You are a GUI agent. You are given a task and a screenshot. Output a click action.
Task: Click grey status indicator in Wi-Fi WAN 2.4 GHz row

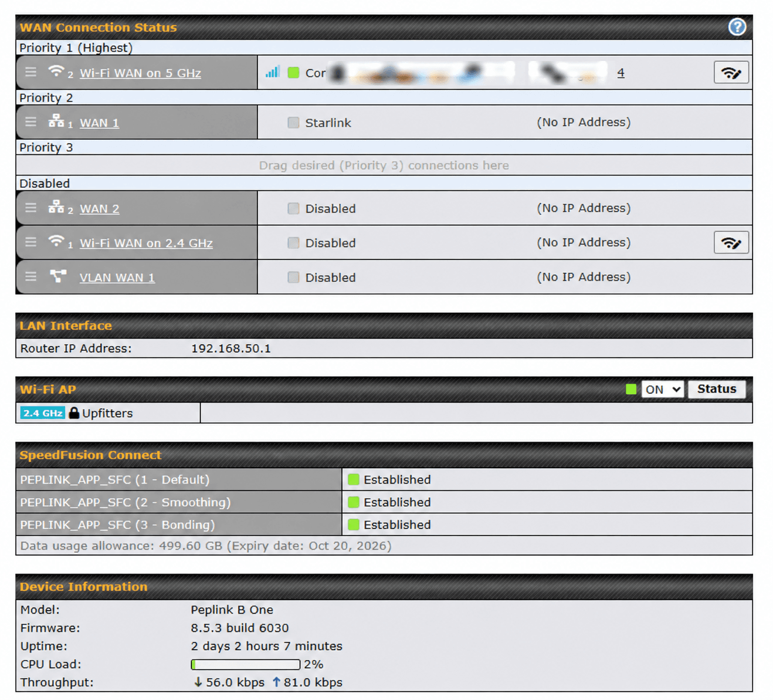click(293, 242)
